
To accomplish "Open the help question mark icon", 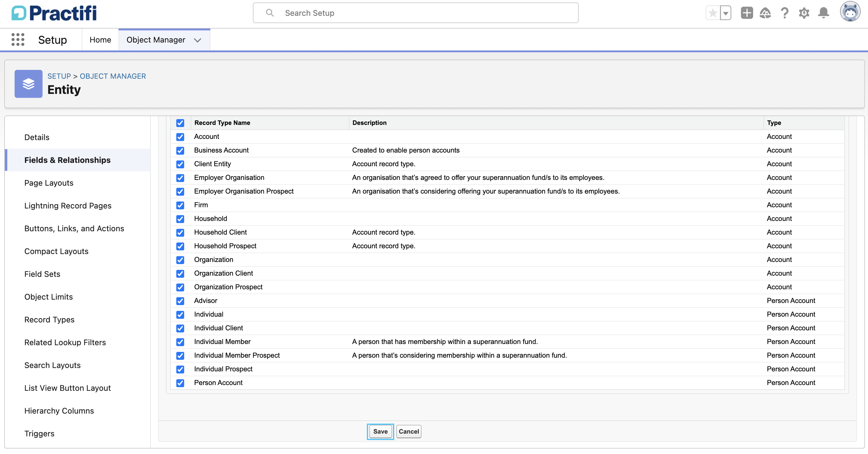I will coord(784,13).
